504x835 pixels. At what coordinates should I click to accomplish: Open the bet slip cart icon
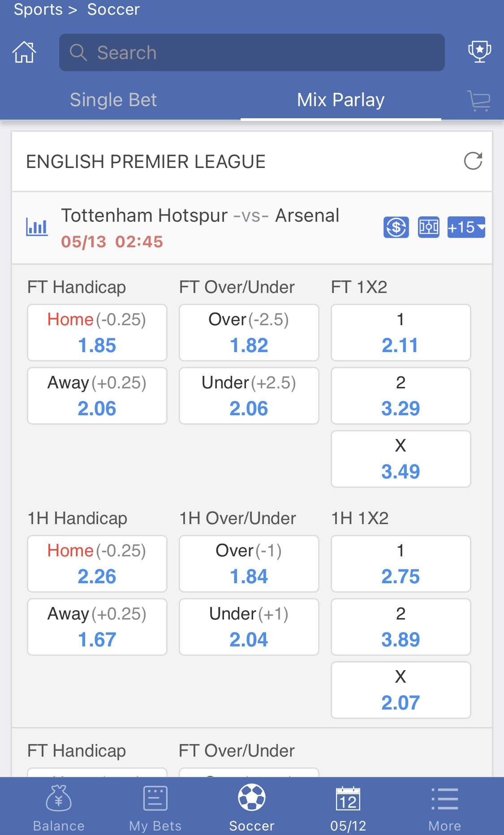pos(479,100)
